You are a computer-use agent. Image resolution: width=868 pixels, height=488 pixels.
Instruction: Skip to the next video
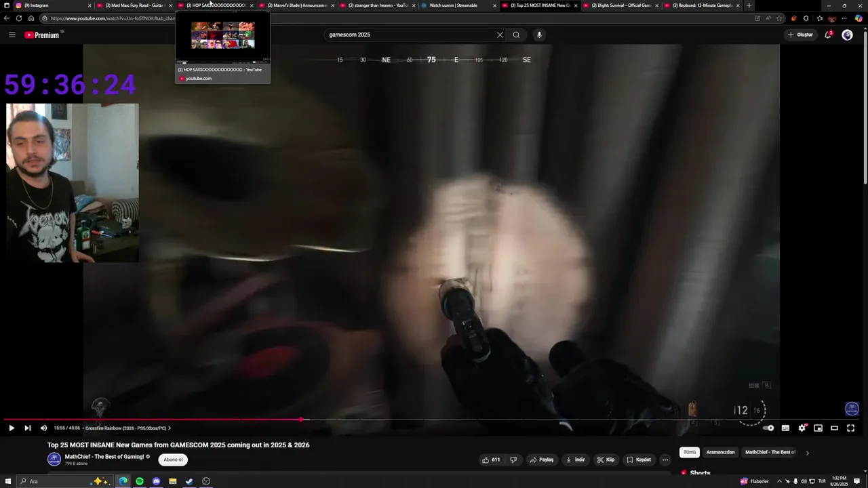tap(27, 428)
